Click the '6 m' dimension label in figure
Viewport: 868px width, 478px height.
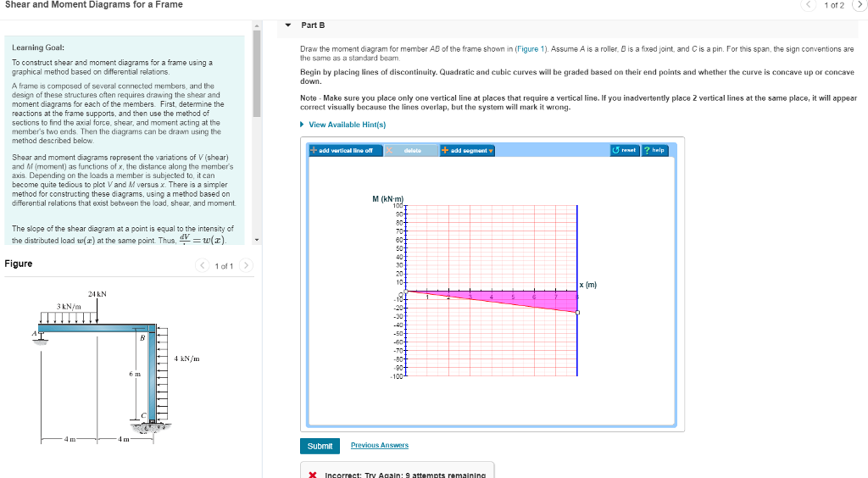[x=135, y=374]
